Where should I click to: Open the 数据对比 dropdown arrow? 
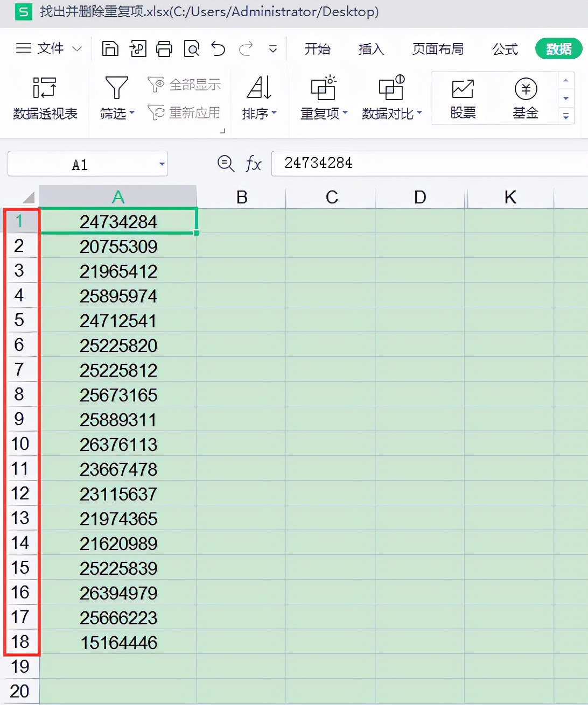(x=419, y=112)
